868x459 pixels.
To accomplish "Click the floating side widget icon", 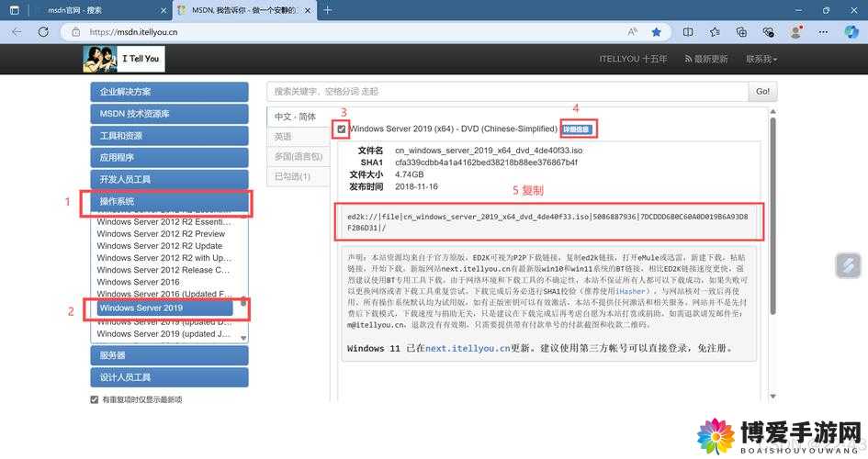I will point(848,265).
